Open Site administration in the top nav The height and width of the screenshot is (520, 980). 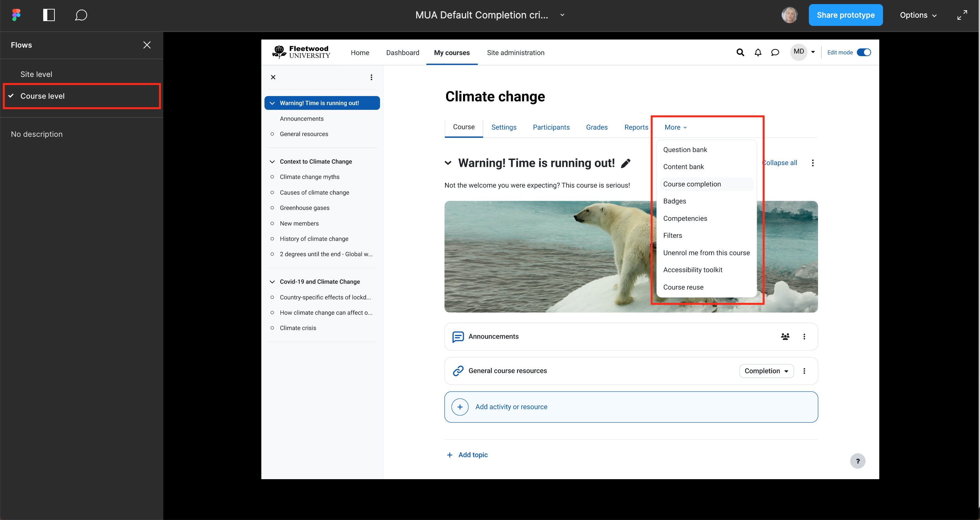(516, 53)
